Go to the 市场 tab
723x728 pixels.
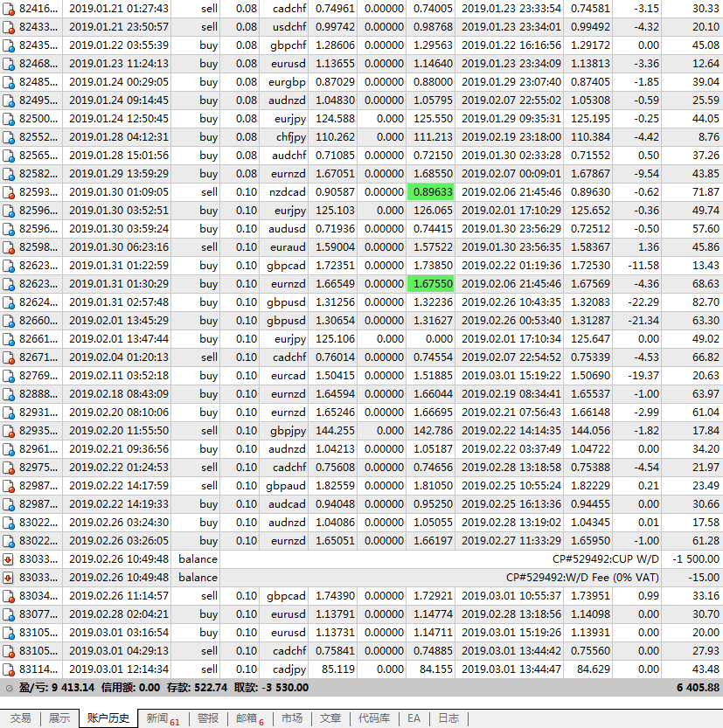[x=292, y=718]
